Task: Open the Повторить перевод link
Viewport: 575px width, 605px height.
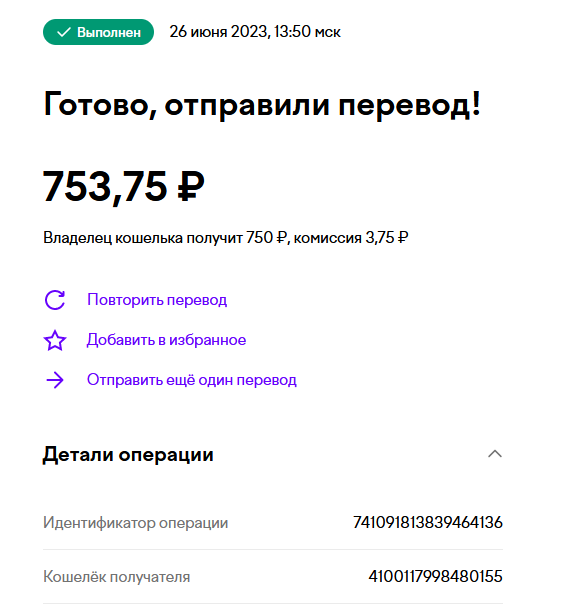Action: tap(157, 300)
